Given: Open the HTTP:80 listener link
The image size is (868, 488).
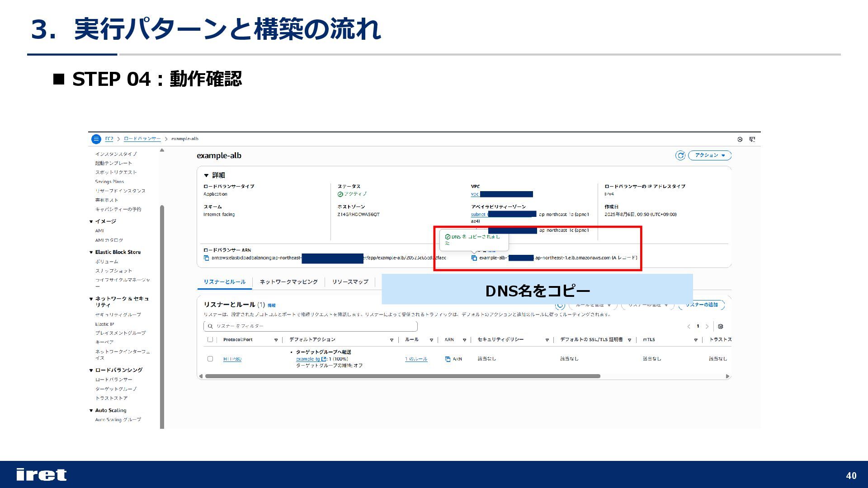Looking at the screenshot, I should point(232,359).
